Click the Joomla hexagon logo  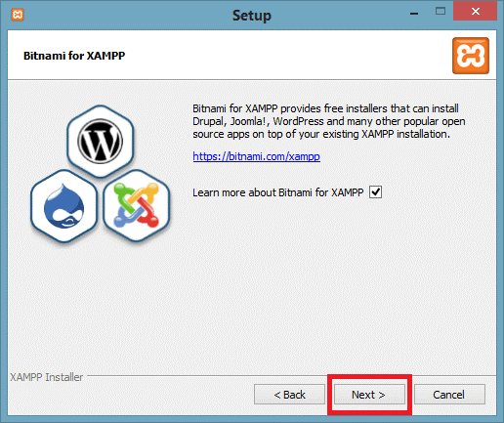[137, 205]
